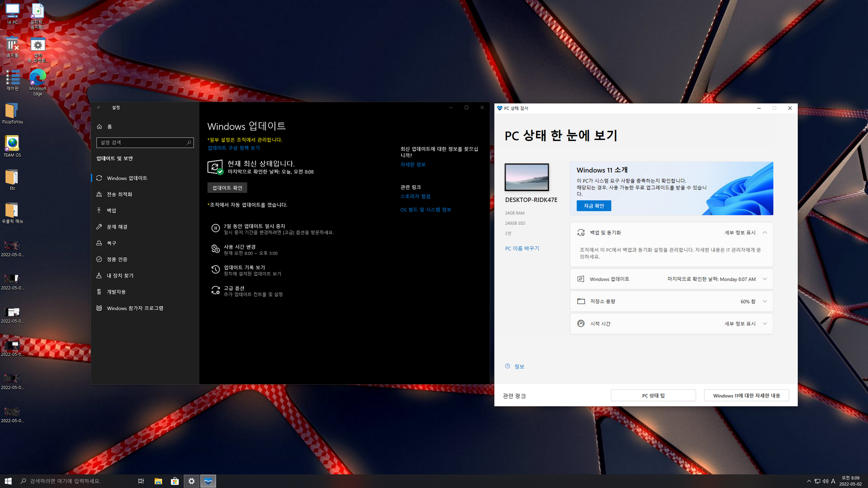The image size is (868, 488).
Task: Open File Explorer from taskbar
Action: tap(158, 481)
